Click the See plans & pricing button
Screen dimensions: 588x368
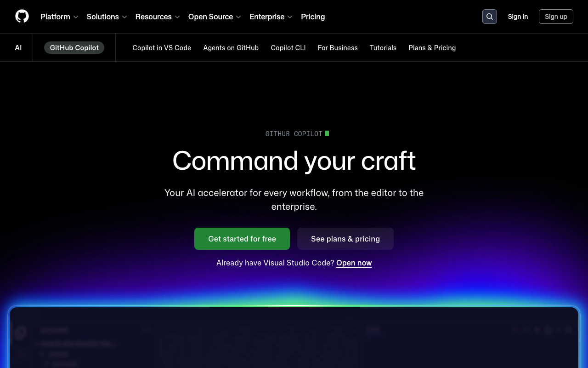[345, 239]
